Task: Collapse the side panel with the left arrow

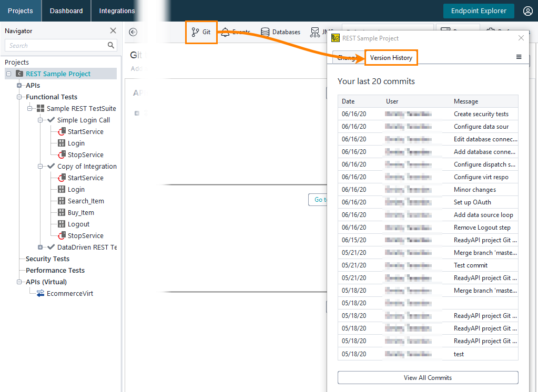Action: tap(134, 32)
